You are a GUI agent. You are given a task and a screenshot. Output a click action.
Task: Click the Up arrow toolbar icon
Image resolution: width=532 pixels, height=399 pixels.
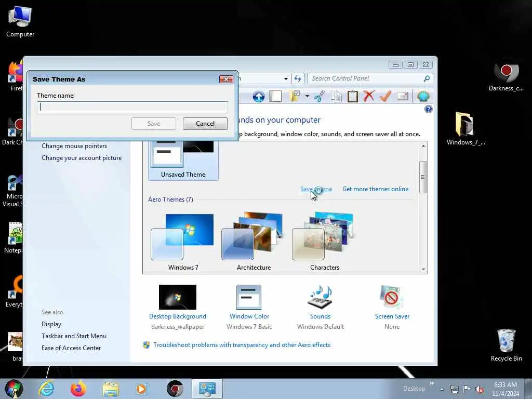point(259,96)
